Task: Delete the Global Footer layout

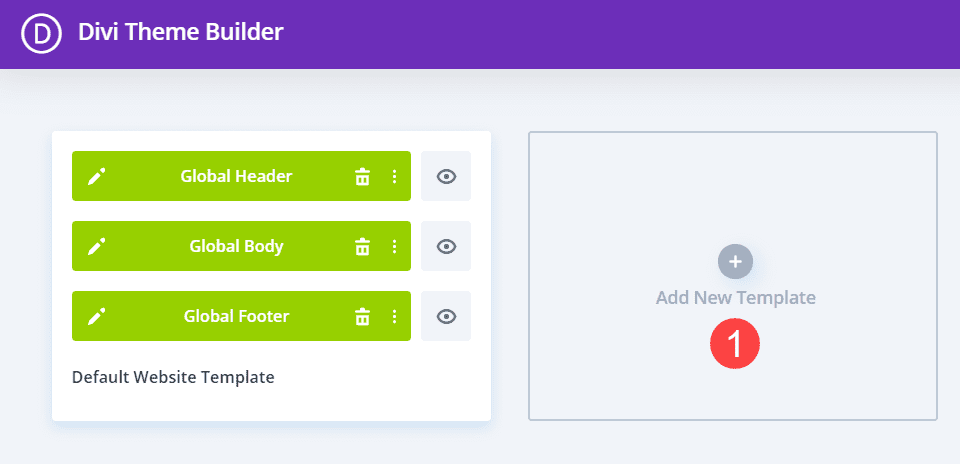Action: [x=362, y=317]
